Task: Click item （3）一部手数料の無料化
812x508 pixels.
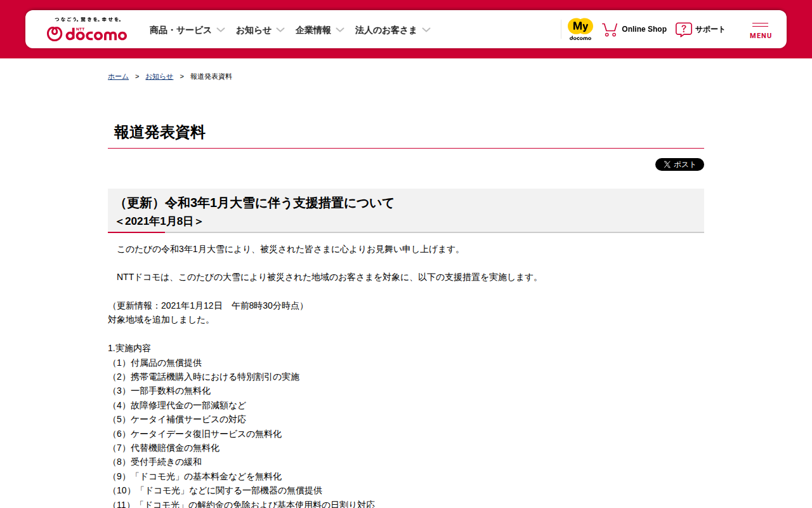Action: (160, 391)
